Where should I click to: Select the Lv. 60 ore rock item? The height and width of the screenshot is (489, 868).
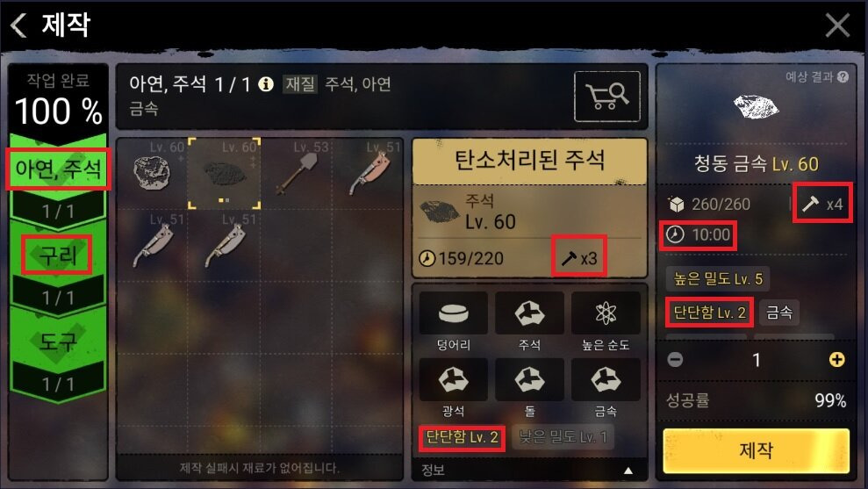(152, 173)
